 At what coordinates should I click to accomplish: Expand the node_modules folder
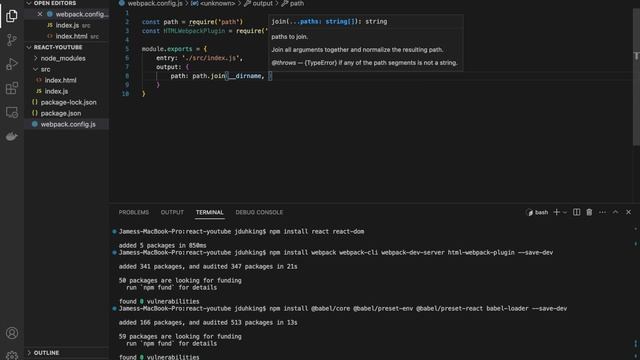pos(63,58)
